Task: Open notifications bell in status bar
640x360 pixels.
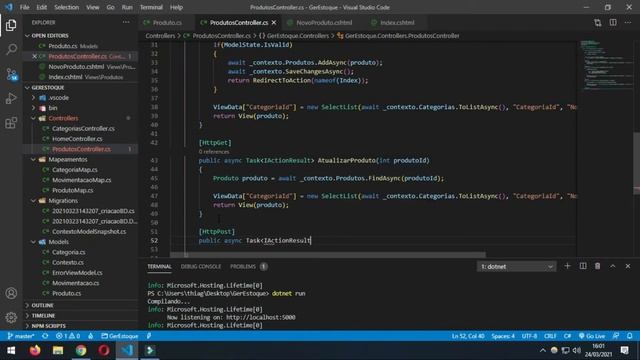Action: point(630,336)
